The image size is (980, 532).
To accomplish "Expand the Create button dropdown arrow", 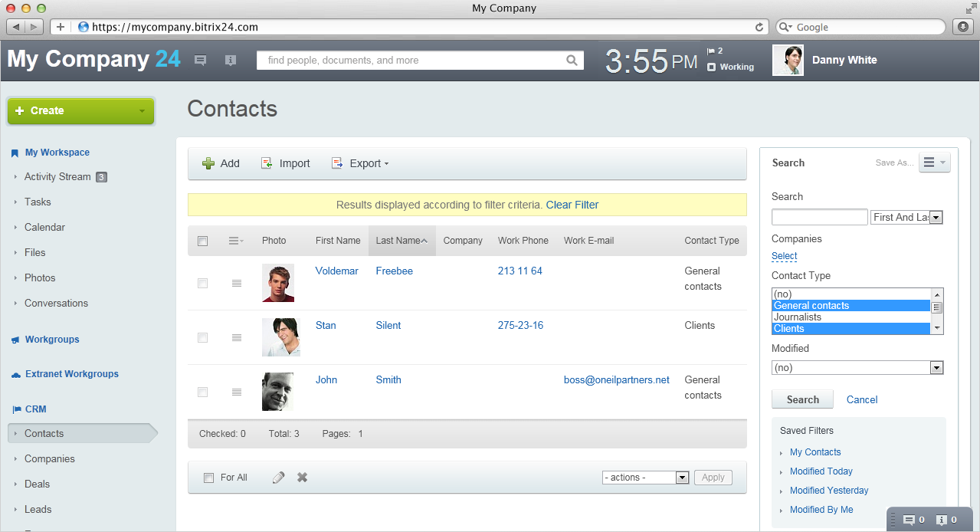I will point(142,111).
